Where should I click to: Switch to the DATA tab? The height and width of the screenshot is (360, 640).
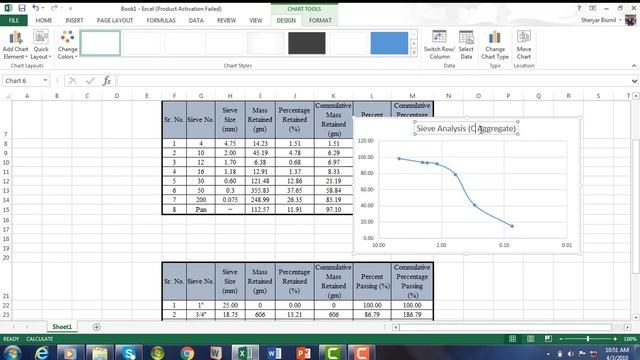(196, 20)
